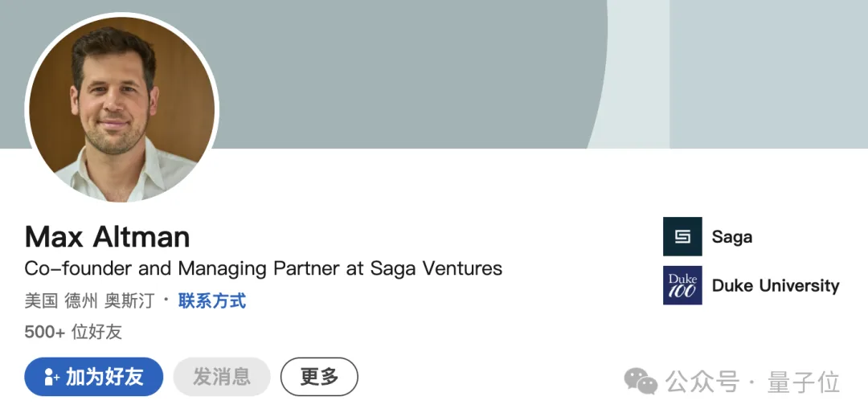This screenshot has height=417, width=868.
Task: Click the Saga company logo icon
Action: tap(682, 236)
